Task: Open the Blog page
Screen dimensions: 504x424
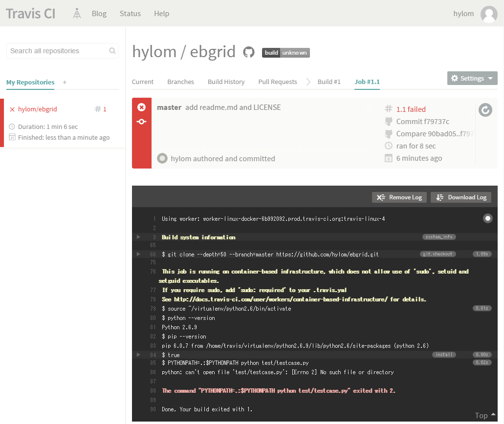Action: tap(99, 14)
